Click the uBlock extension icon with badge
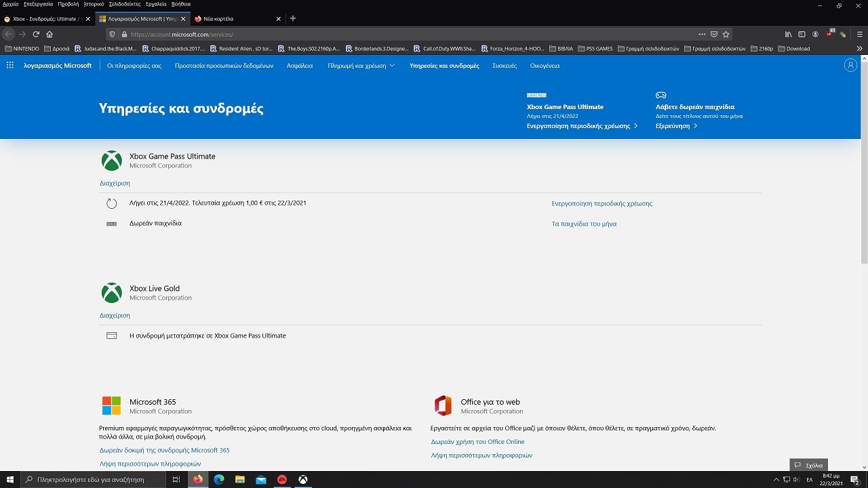Screen dimensions: 868x488 coord(830,33)
